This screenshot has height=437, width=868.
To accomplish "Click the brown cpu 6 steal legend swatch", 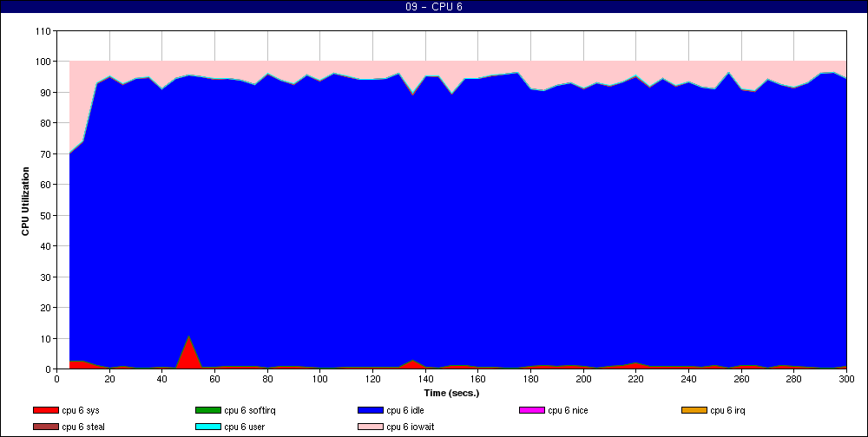I will pyautogui.click(x=45, y=427).
